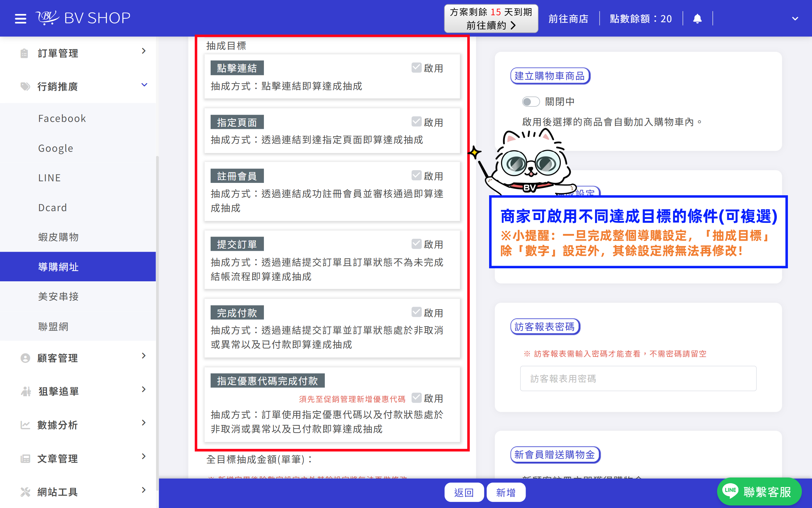The width and height of the screenshot is (812, 508).
Task: Click the 新增 button
Action: point(506,492)
